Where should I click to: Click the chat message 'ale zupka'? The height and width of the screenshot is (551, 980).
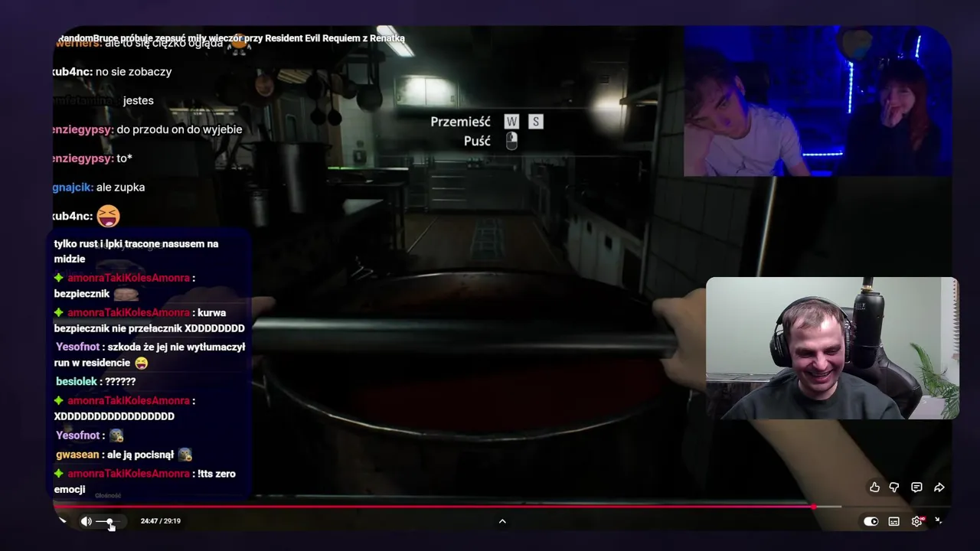point(120,187)
